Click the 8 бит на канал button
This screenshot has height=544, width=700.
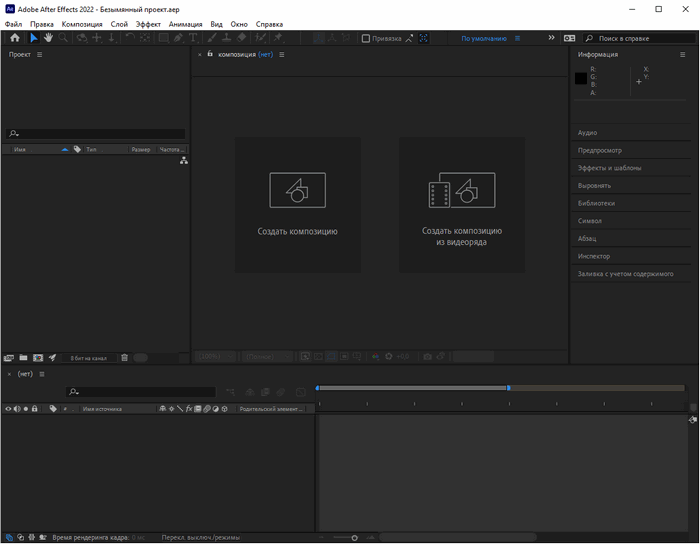click(88, 358)
